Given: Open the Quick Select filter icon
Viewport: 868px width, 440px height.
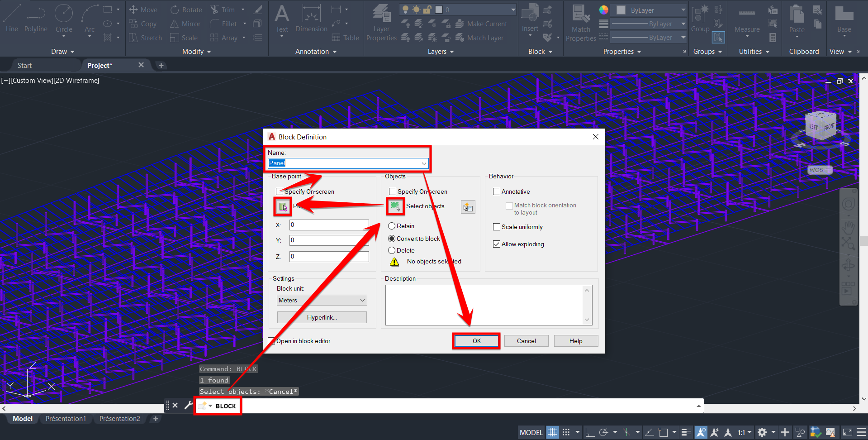Looking at the screenshot, I should tap(468, 207).
